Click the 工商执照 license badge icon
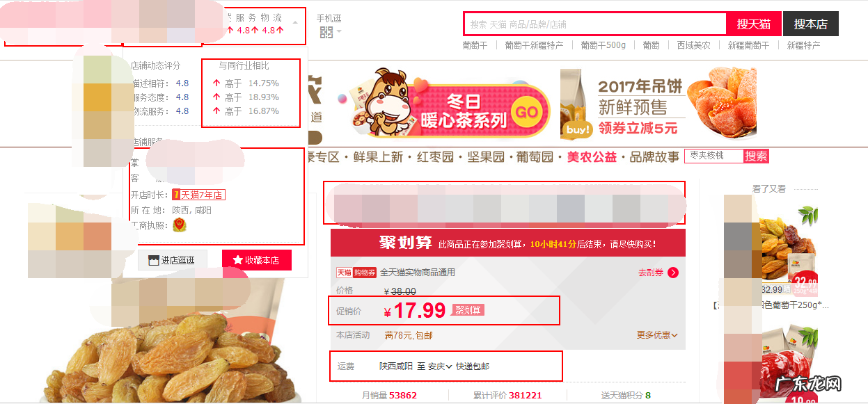 [x=180, y=225]
